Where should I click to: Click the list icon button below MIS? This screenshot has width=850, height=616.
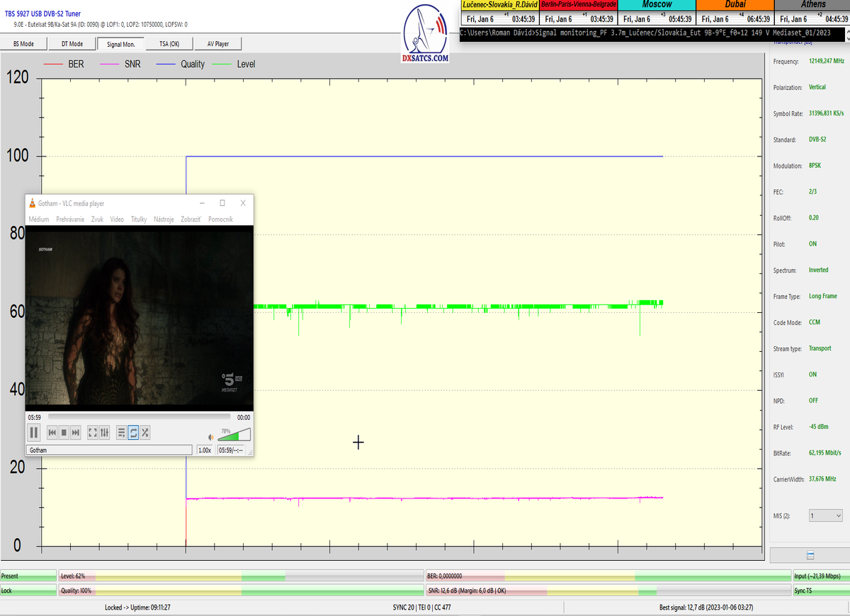point(810,556)
